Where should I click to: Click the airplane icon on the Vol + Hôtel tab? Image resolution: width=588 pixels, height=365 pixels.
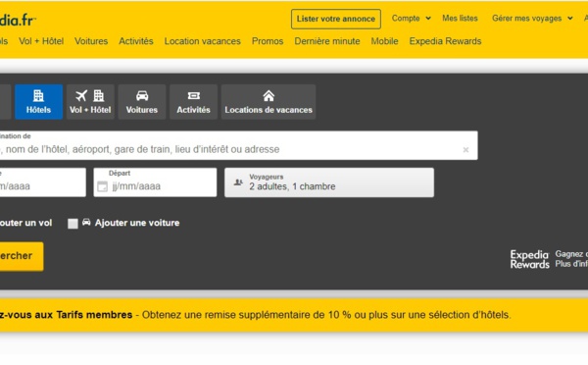(81, 96)
